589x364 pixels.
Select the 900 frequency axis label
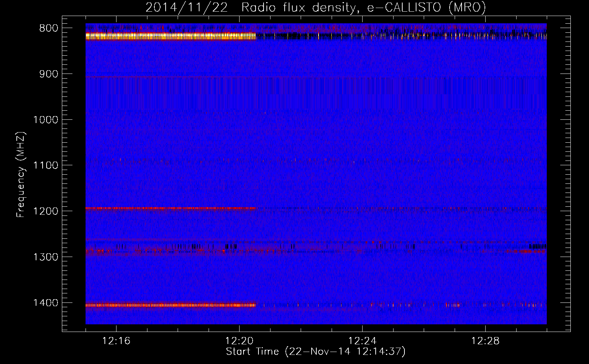click(48, 74)
